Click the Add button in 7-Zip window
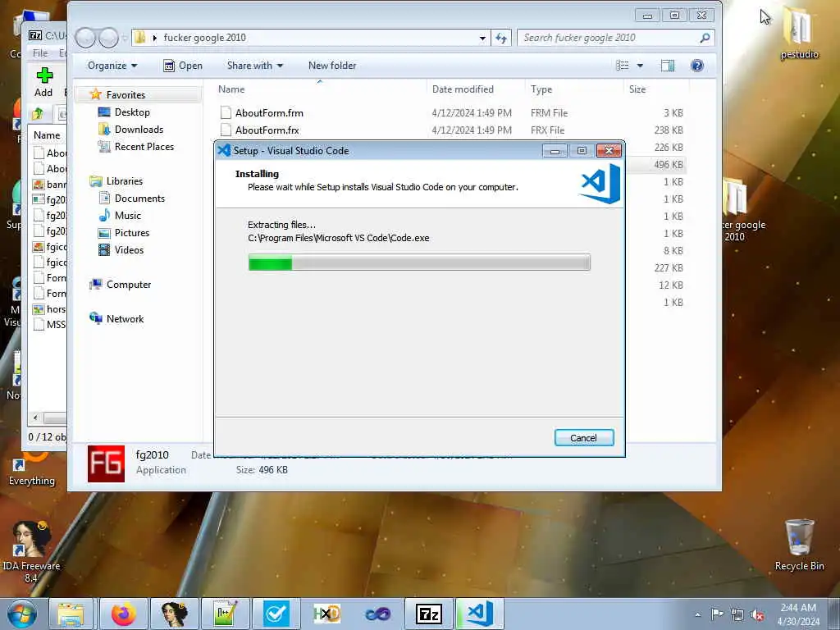The width and height of the screenshot is (840, 630). click(x=44, y=83)
